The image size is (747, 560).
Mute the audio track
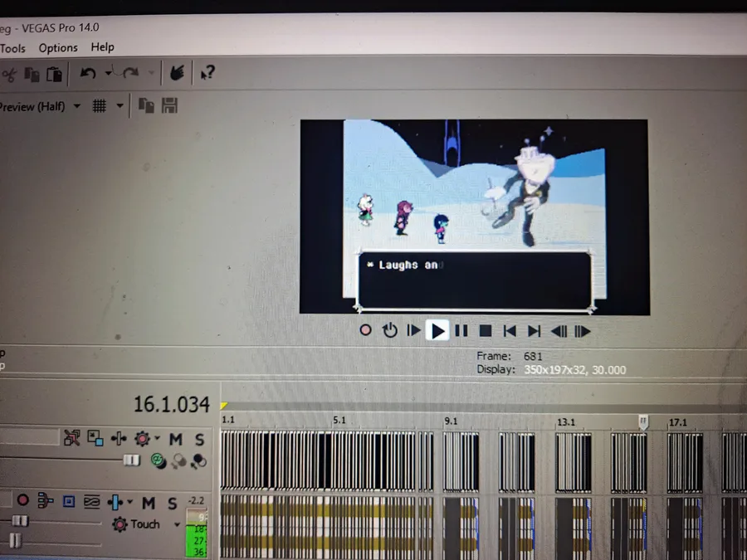[149, 503]
